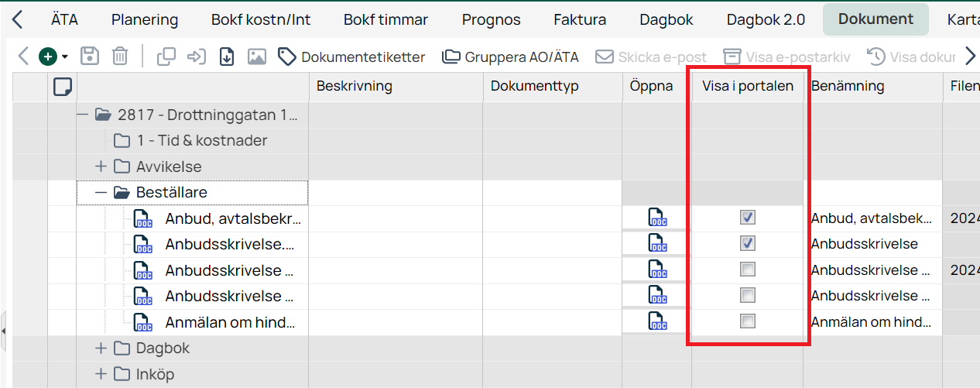The image size is (980, 388).
Task: Switch to the Faktura tab
Action: tap(580, 19)
